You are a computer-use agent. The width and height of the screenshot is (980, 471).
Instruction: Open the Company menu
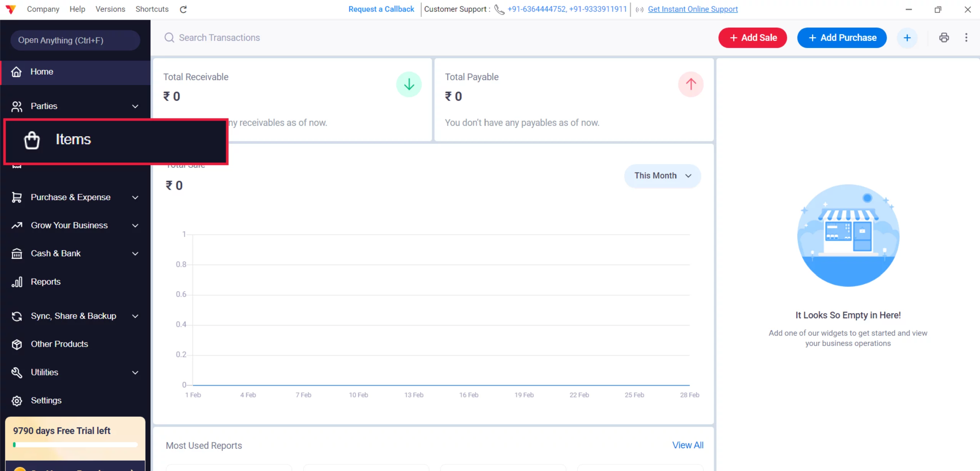43,9
